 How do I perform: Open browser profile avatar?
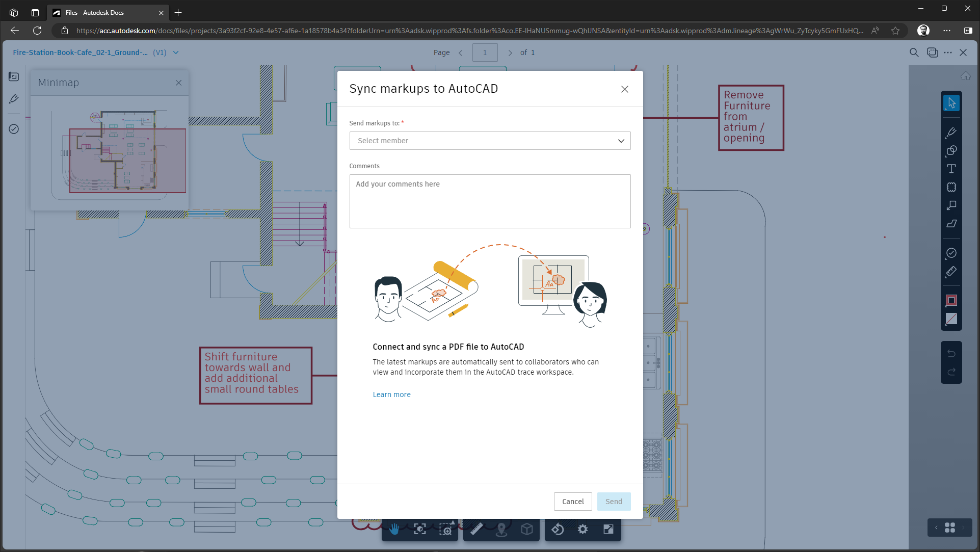coord(923,31)
